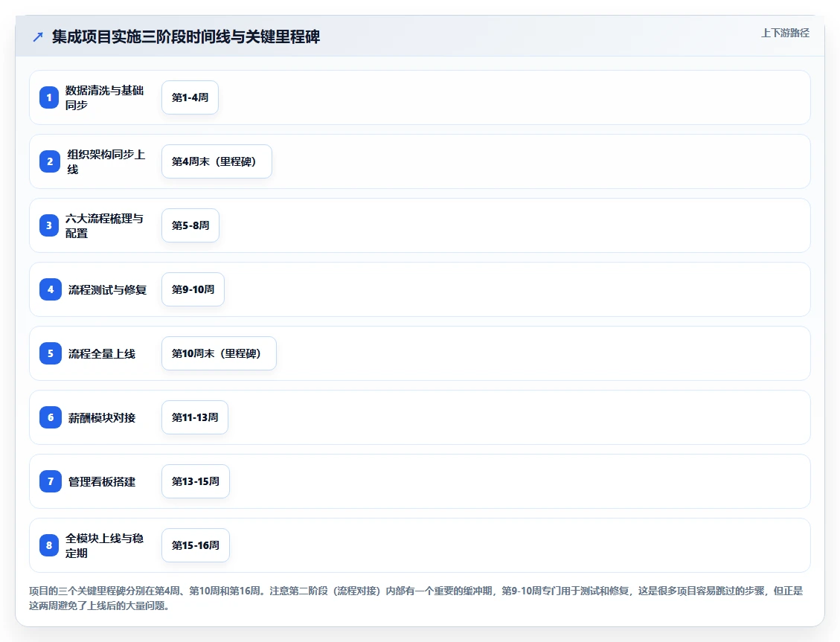
Task: Select the 第11-13周 time chip
Action: pyautogui.click(x=195, y=417)
